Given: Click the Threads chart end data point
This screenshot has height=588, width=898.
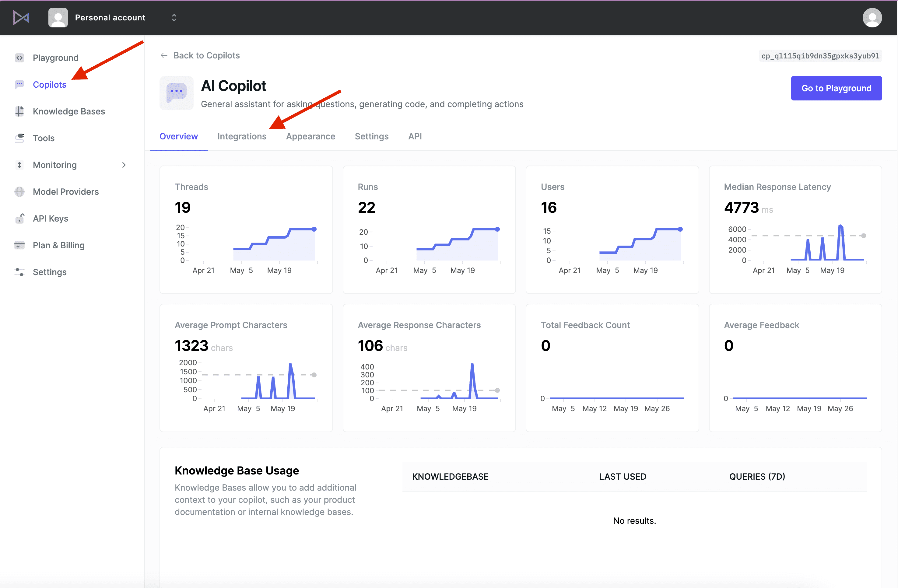Looking at the screenshot, I should [314, 229].
